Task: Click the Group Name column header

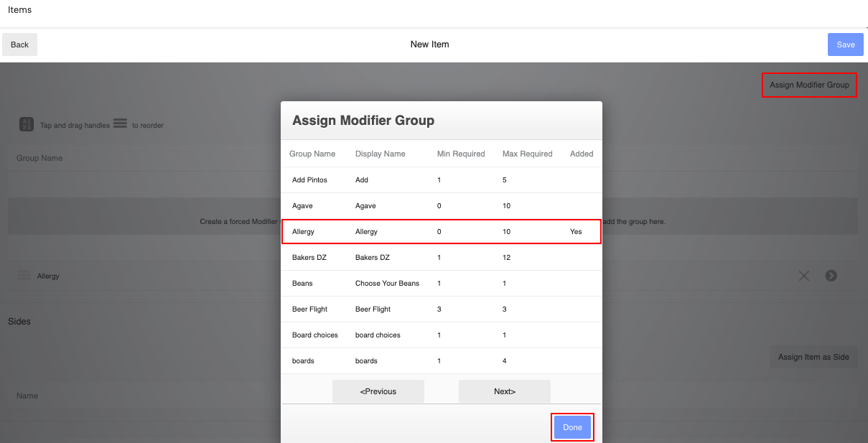Action: click(x=312, y=154)
